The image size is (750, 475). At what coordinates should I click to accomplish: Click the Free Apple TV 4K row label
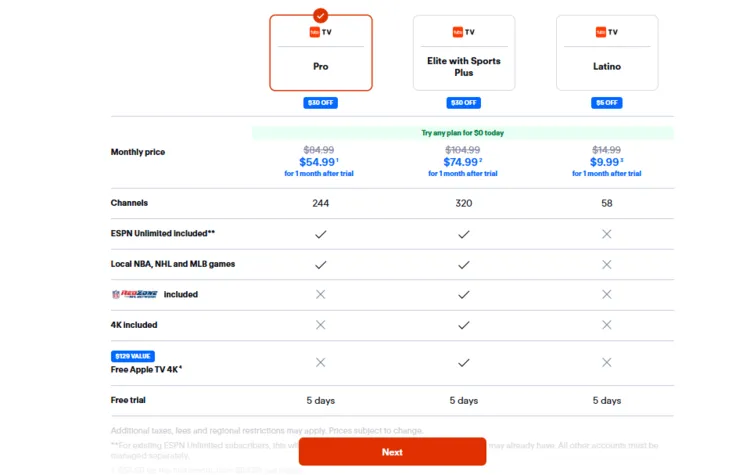click(x=146, y=369)
